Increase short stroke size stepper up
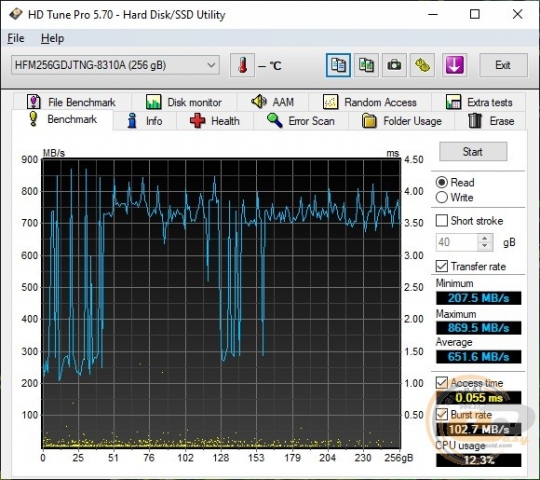This screenshot has width=540, height=480. pos(485,238)
